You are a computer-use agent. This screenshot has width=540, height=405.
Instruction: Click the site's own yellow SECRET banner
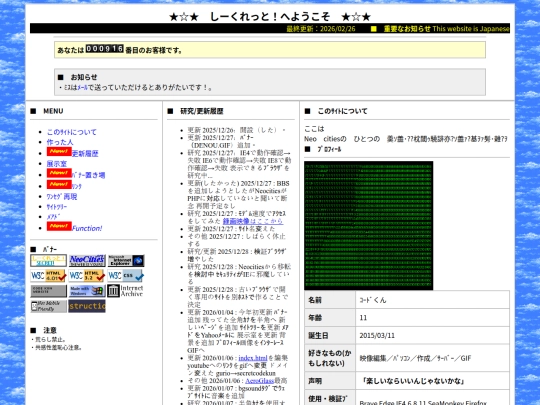pyautogui.click(x=49, y=261)
